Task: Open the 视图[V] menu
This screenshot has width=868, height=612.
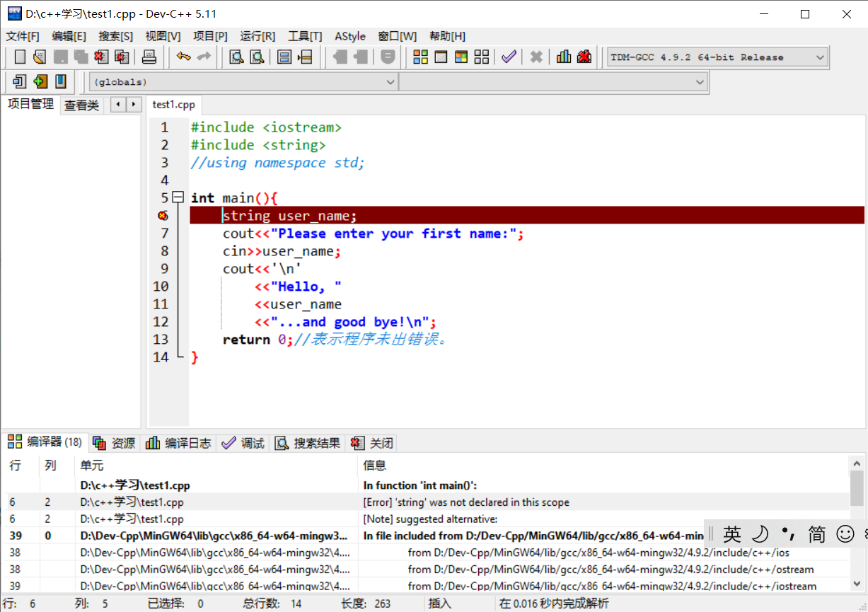Action: click(x=163, y=36)
